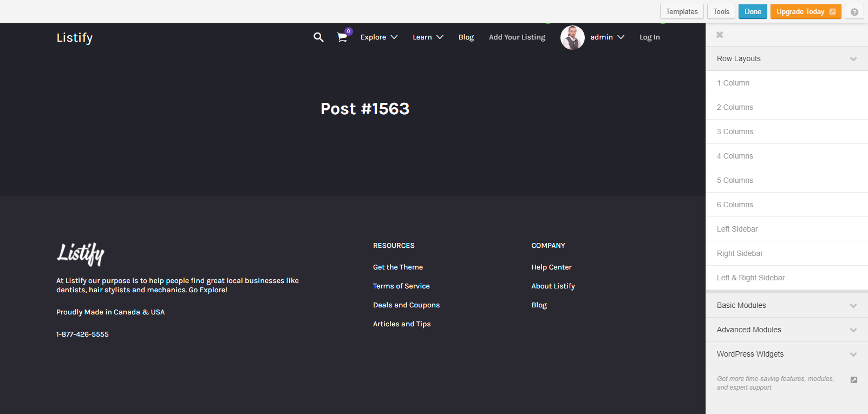This screenshot has width=868, height=414.
Task: Click the help question mark icon
Action: point(854,12)
